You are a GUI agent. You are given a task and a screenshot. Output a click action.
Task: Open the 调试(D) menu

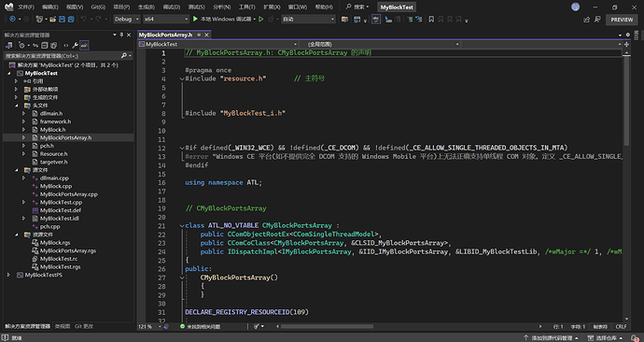pyautogui.click(x=172, y=7)
